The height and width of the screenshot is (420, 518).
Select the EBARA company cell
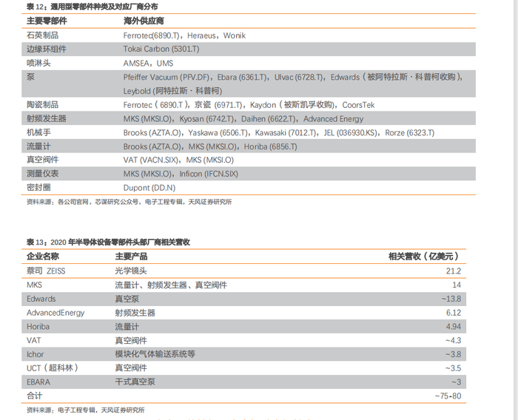[38, 382]
